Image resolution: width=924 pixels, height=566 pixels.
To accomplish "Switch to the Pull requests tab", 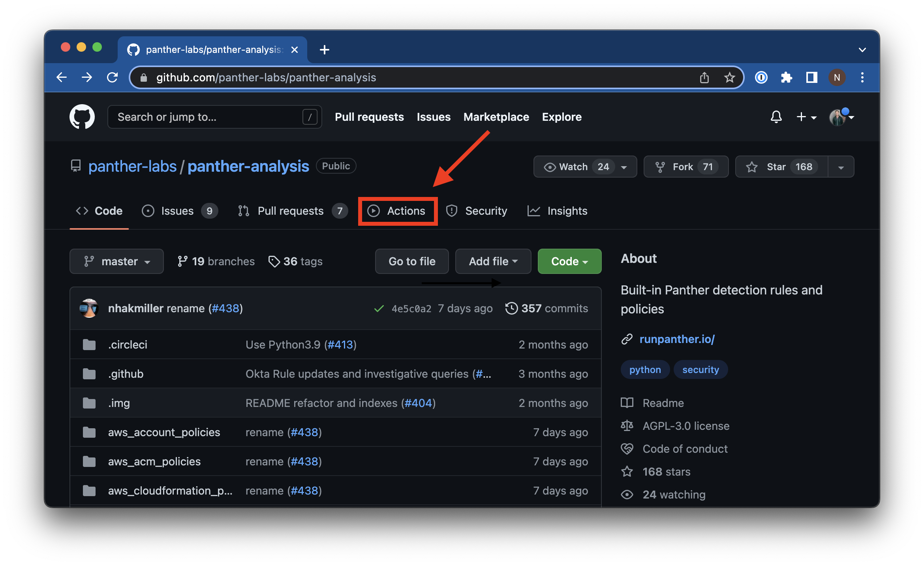I will [x=291, y=211].
